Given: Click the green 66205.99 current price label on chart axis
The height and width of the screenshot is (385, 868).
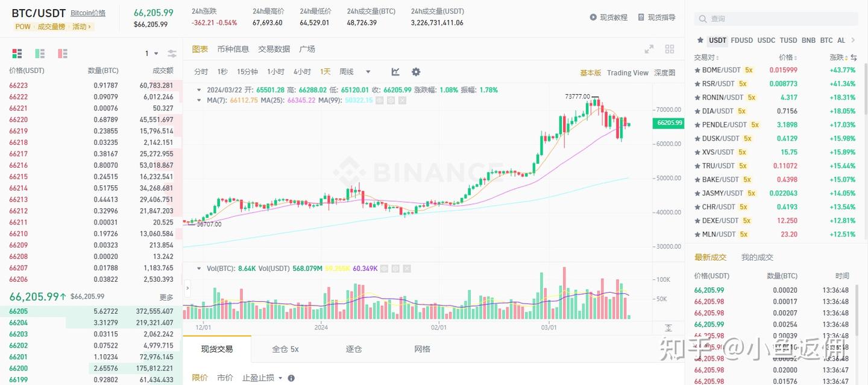Looking at the screenshot, I should (x=669, y=123).
